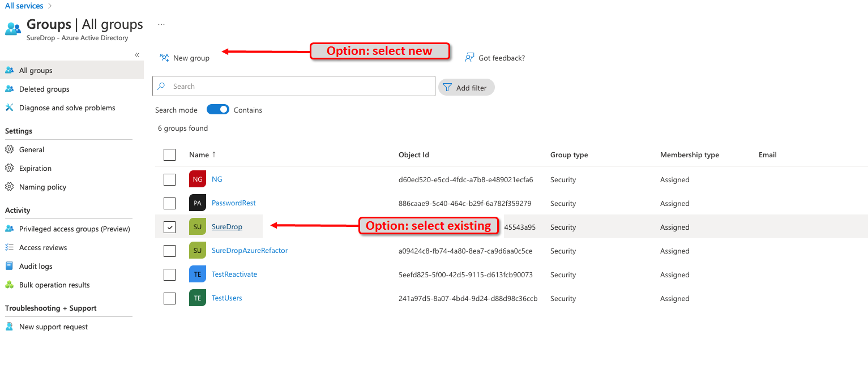
Task: Sort by Name column header arrow
Action: click(x=214, y=154)
